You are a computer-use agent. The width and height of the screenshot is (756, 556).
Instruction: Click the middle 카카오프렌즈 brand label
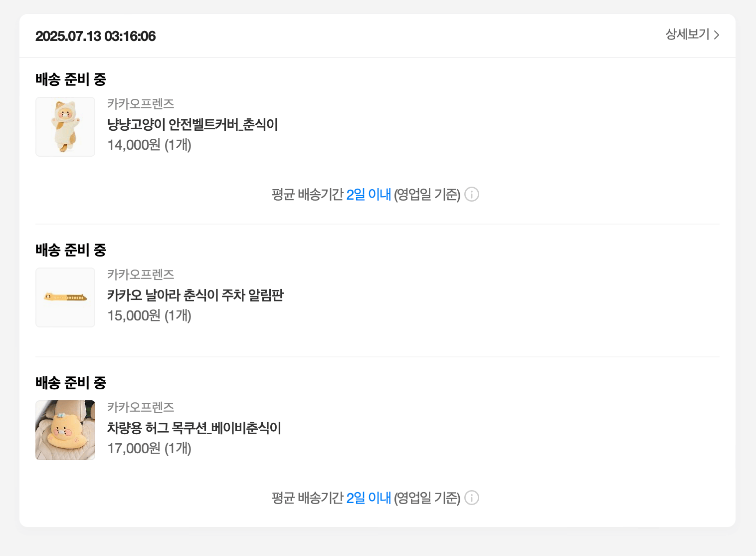point(141,275)
